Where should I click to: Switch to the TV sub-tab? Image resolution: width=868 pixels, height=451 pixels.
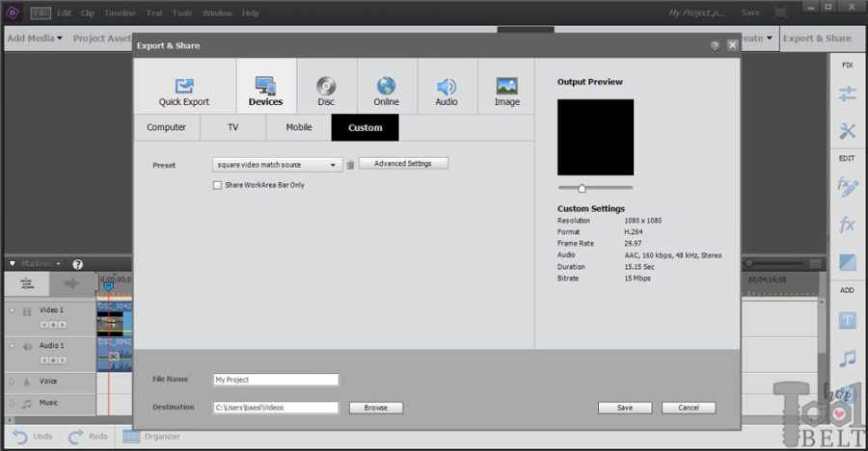pos(233,127)
